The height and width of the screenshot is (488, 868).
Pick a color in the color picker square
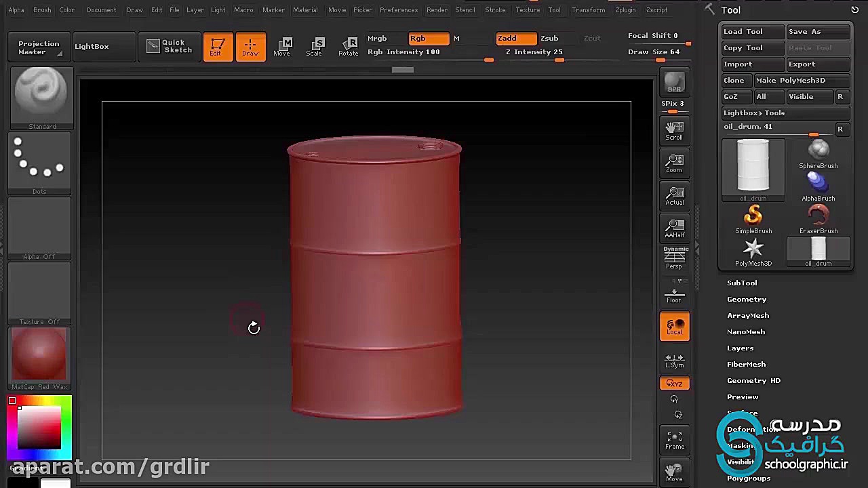click(39, 427)
